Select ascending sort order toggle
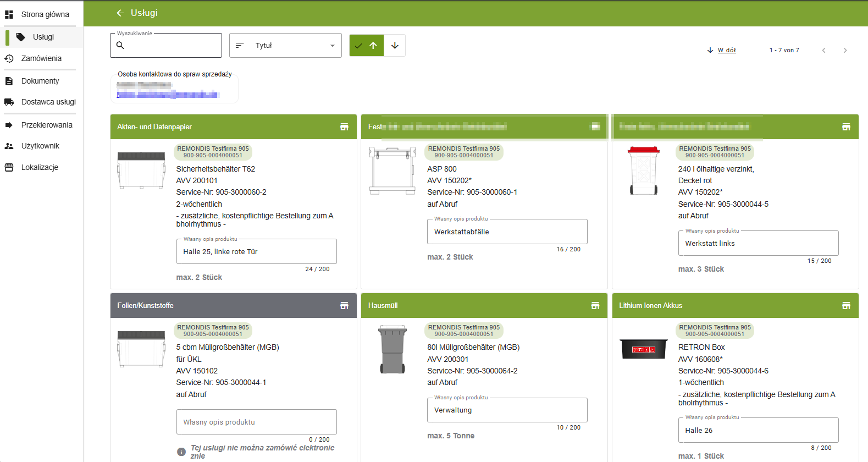Viewport: 868px width, 462px height. point(366,46)
